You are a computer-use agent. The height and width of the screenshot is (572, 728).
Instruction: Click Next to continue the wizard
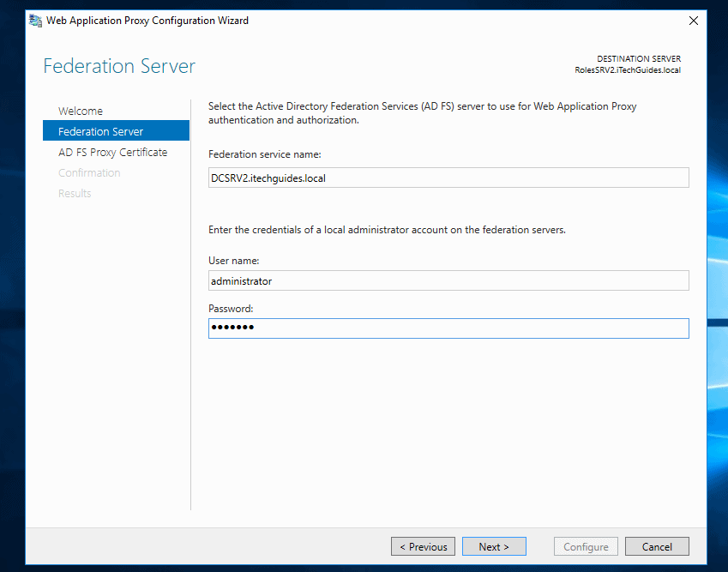click(494, 546)
